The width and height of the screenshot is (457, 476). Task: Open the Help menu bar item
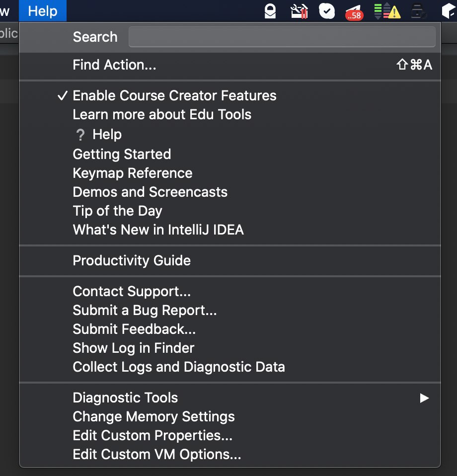click(43, 11)
